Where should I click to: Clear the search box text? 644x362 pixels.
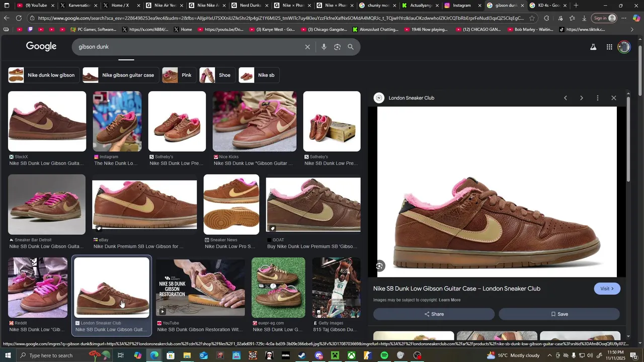click(x=307, y=47)
